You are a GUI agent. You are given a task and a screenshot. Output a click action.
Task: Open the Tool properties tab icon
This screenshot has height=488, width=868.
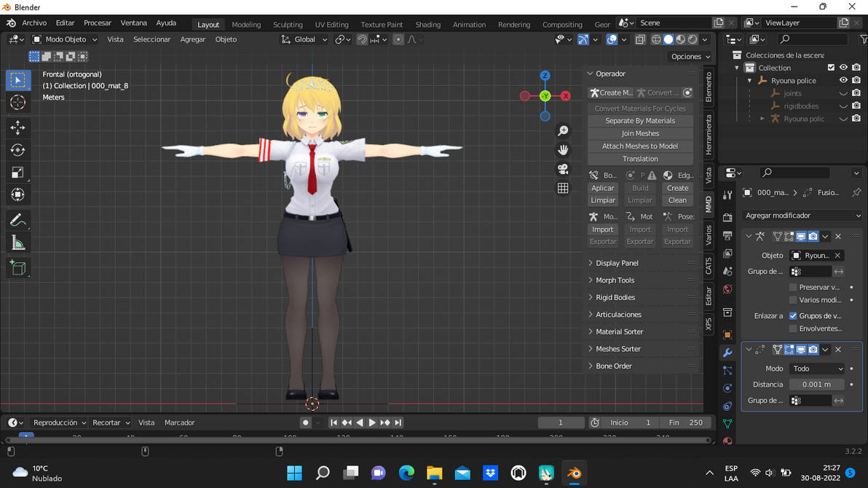(727, 195)
